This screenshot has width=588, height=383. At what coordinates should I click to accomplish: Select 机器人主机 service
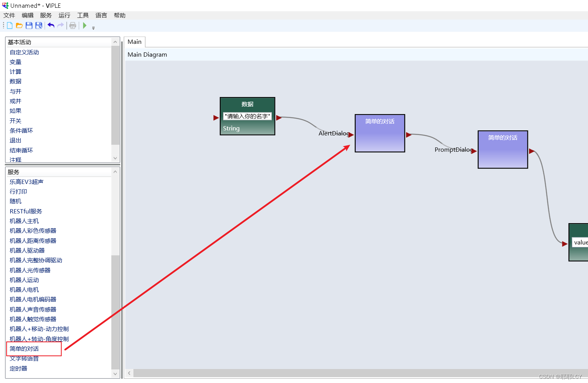click(x=24, y=221)
